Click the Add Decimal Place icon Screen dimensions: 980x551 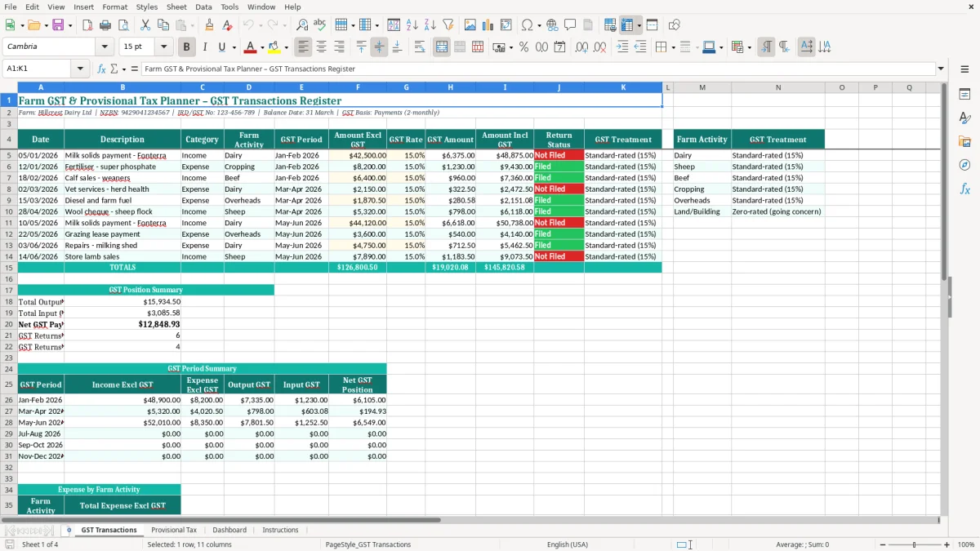point(581,47)
